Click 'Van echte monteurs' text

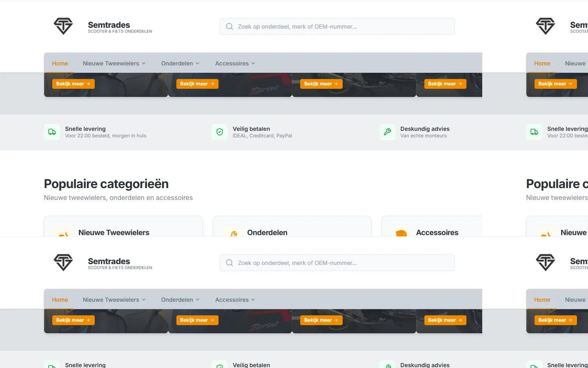(x=423, y=136)
